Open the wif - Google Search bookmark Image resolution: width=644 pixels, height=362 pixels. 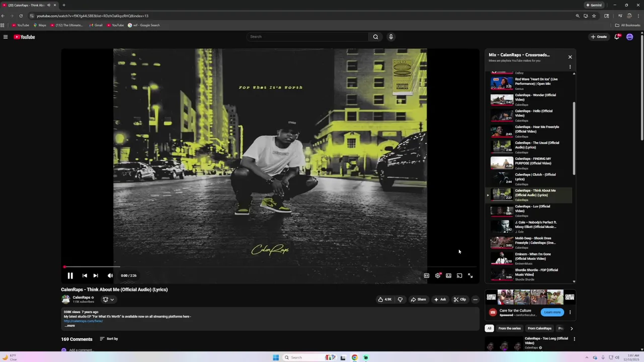point(144,25)
